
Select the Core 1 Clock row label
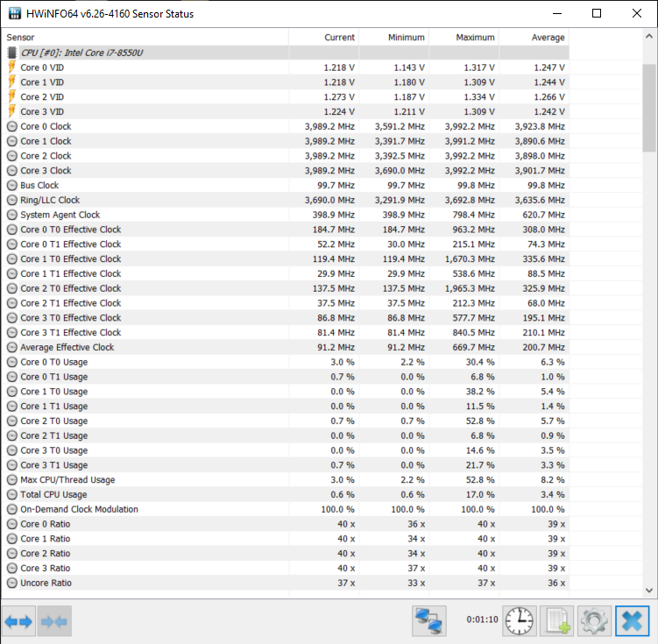[x=46, y=141]
